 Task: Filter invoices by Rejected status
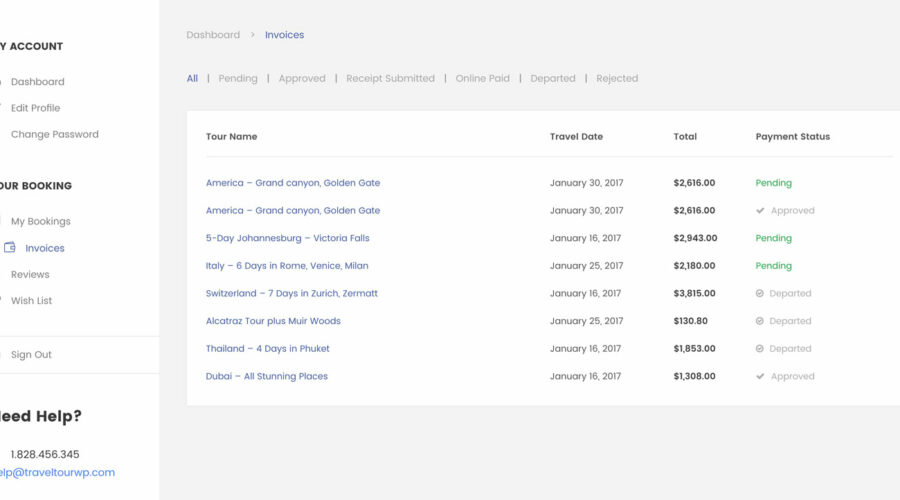(617, 79)
